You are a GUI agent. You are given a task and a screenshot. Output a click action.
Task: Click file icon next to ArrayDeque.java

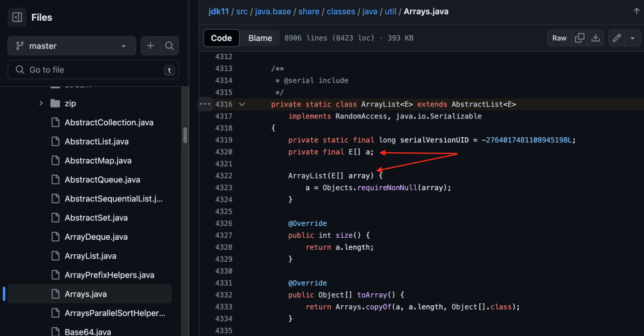(x=55, y=237)
